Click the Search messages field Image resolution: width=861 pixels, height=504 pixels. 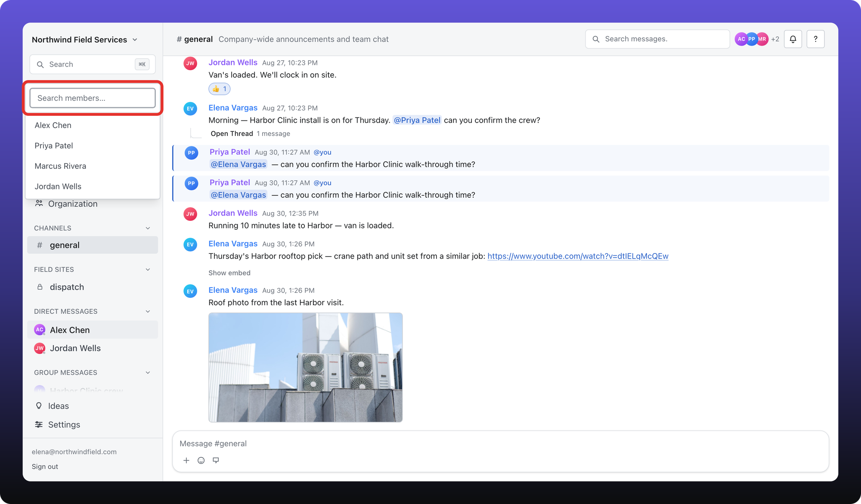click(x=657, y=39)
